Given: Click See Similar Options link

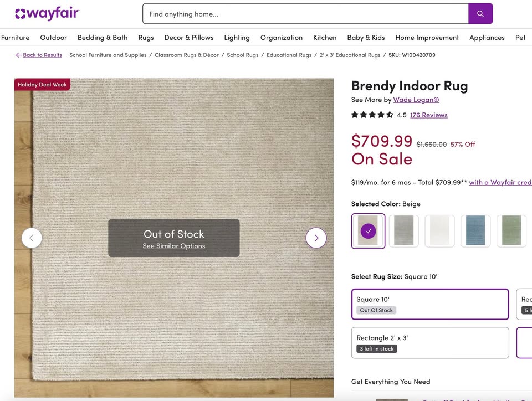Looking at the screenshot, I should (174, 246).
